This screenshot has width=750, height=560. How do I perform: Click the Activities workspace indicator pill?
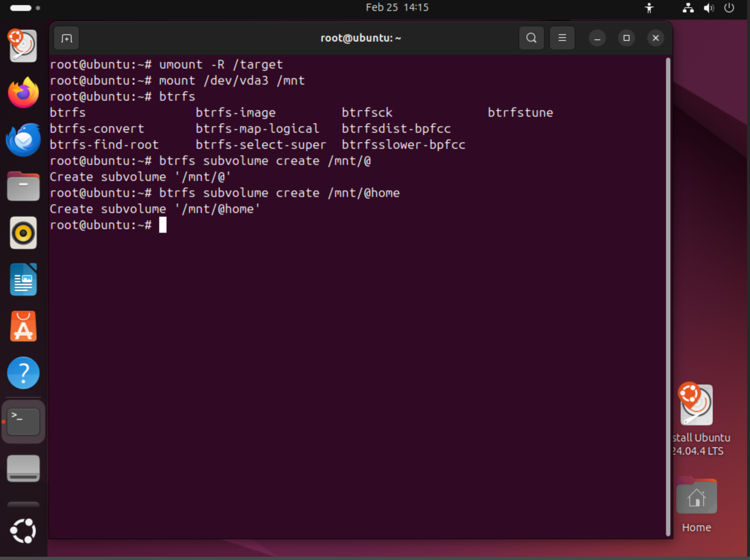pyautogui.click(x=21, y=8)
